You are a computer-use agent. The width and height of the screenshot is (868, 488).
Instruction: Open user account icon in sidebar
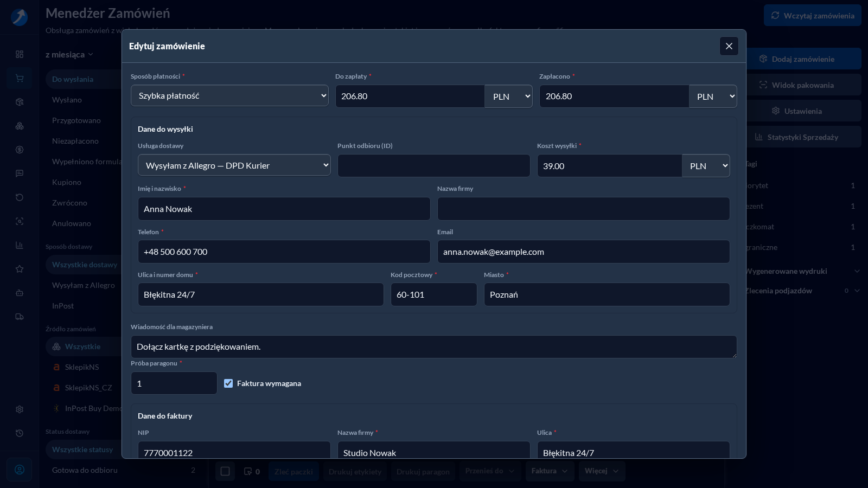coord(20,470)
